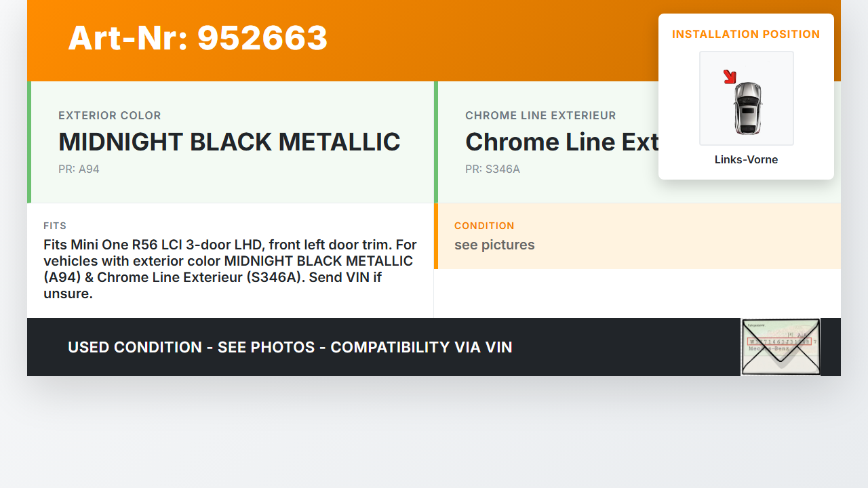Click the Art-Nr: 952663 heading

(198, 38)
